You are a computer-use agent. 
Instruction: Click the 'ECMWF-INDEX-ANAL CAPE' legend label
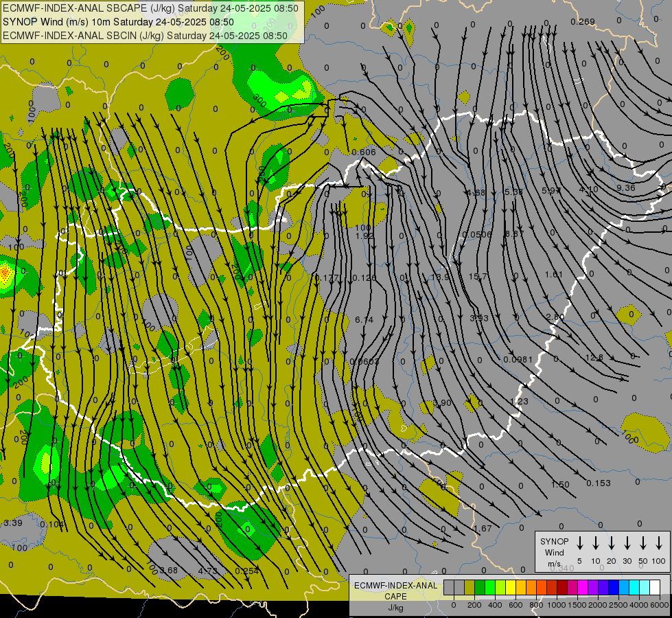[x=395, y=591]
